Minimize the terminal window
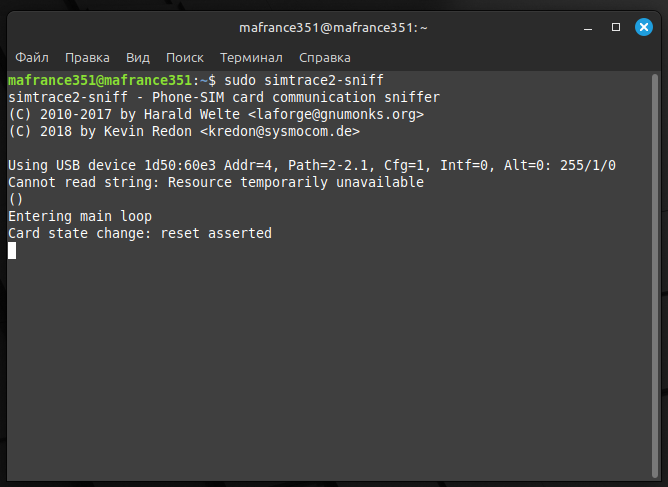This screenshot has width=668, height=487. pos(590,26)
